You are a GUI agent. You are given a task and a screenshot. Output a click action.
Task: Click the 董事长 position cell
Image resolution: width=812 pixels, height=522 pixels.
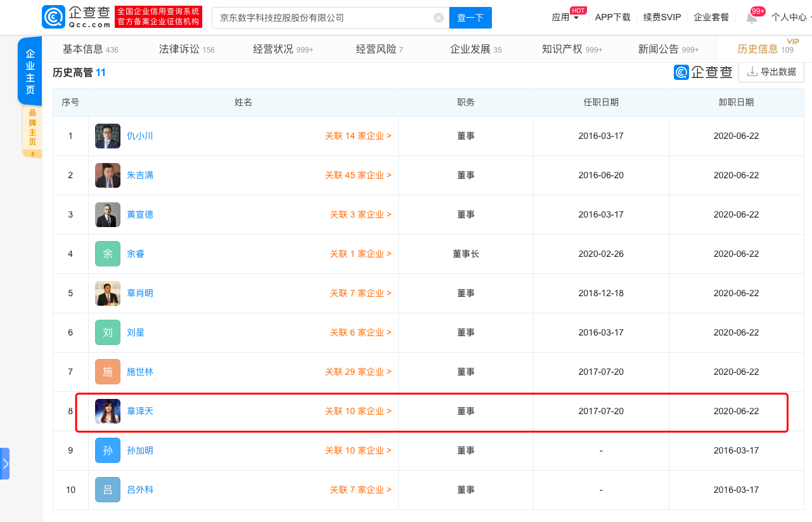466,254
